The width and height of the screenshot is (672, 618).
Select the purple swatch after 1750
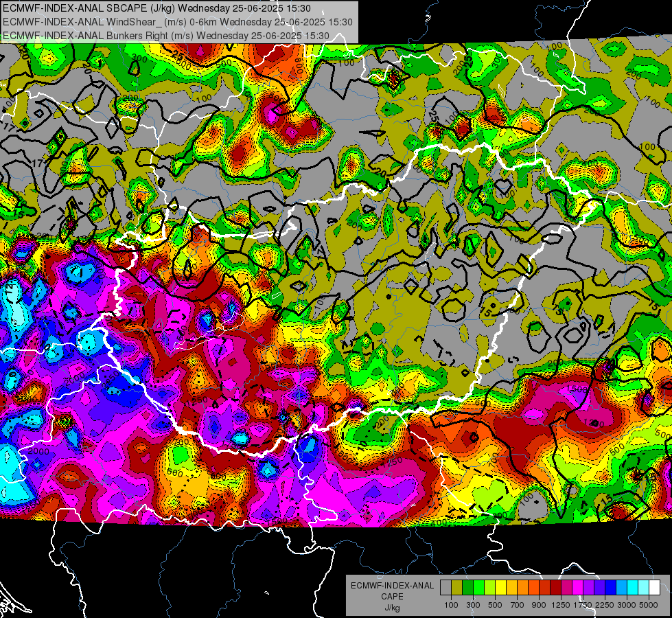(588, 587)
